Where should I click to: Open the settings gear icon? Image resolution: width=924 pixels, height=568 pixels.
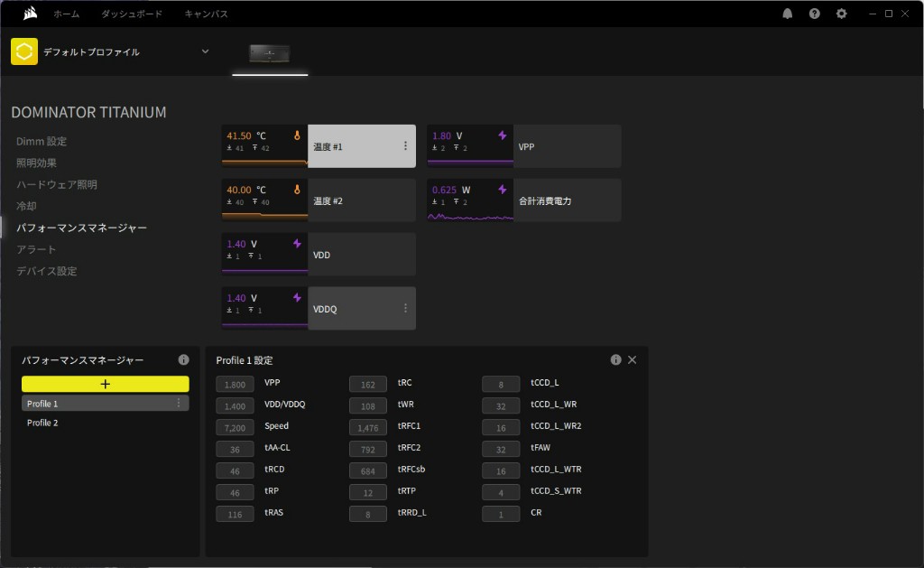(x=842, y=14)
